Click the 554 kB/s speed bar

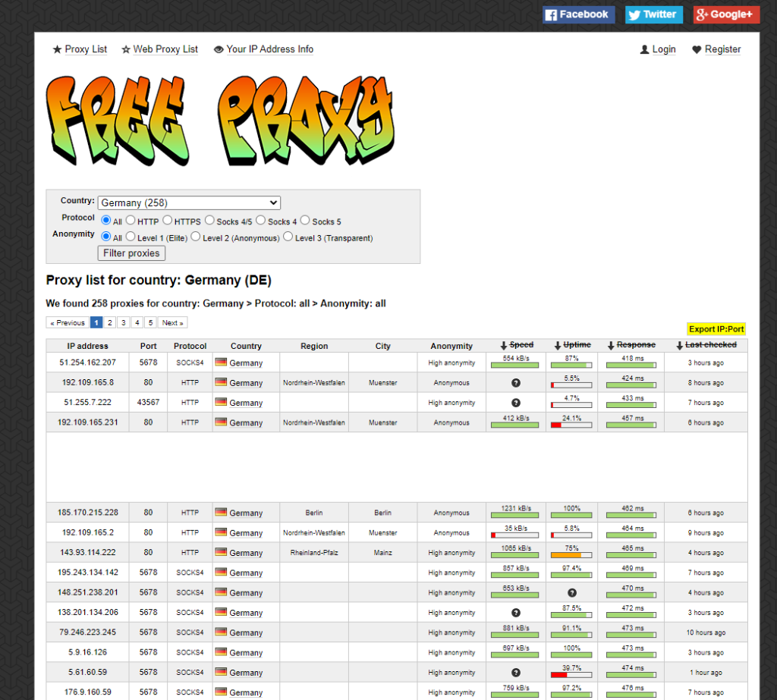515,365
